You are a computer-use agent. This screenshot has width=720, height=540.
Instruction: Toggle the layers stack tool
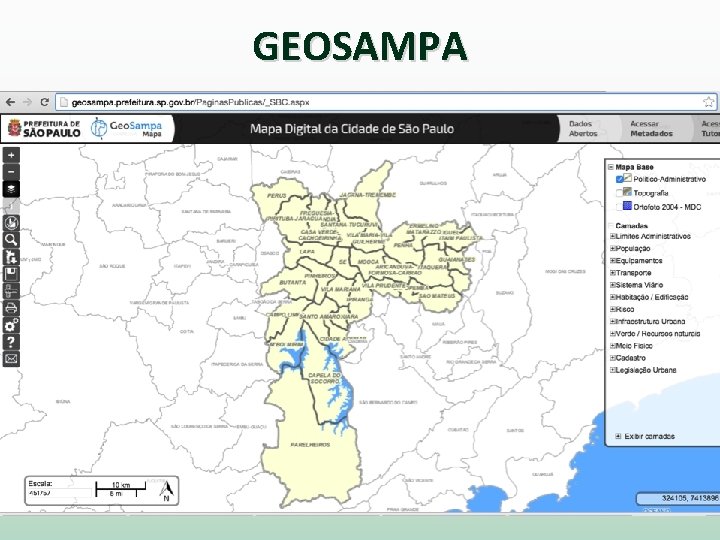click(11, 189)
